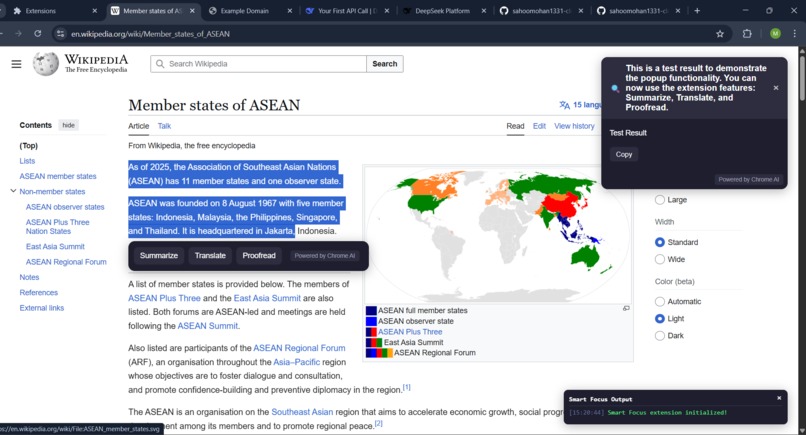Viewport: 806px width, 435px height.
Task: Go forward with the browser arrow
Action: tap(19, 33)
